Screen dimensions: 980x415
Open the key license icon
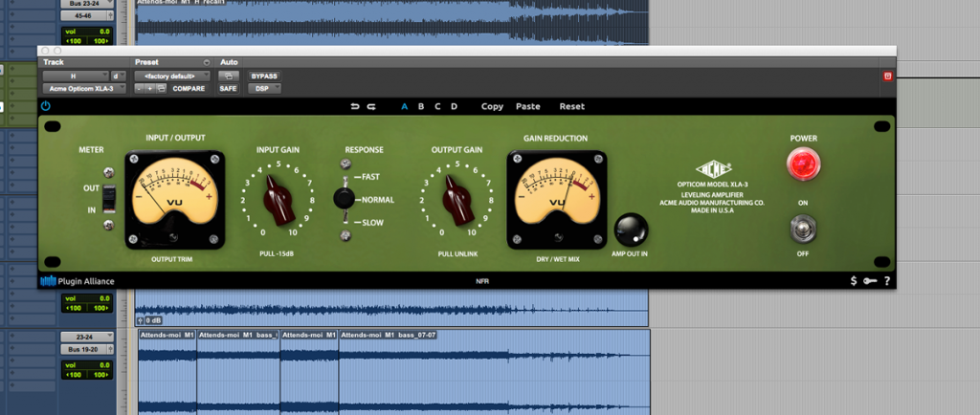(x=870, y=281)
